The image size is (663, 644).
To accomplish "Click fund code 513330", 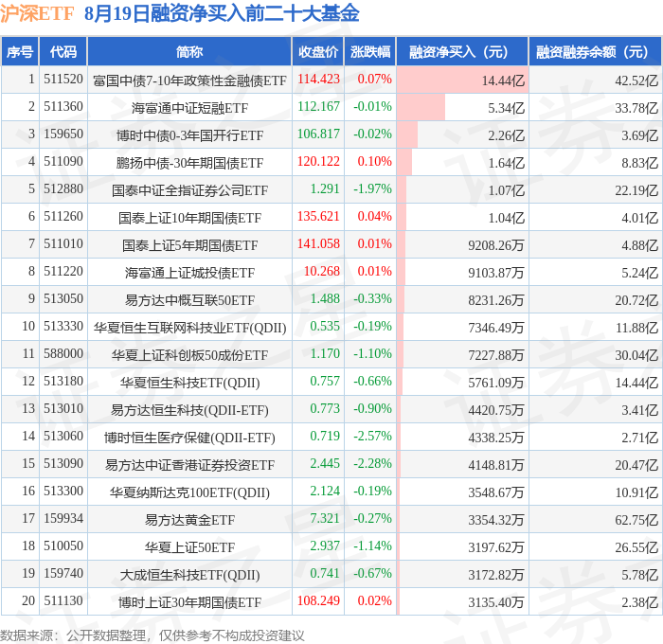I will pos(63,327).
